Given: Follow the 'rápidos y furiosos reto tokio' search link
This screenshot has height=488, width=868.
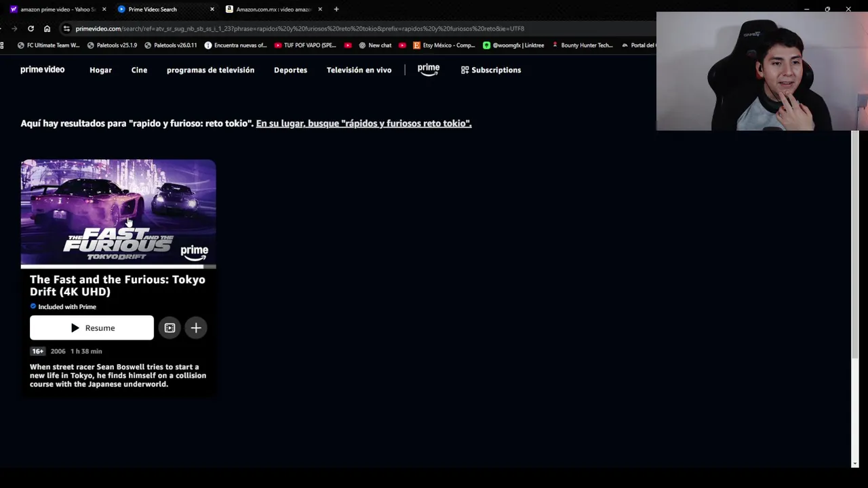Looking at the screenshot, I should [x=363, y=123].
